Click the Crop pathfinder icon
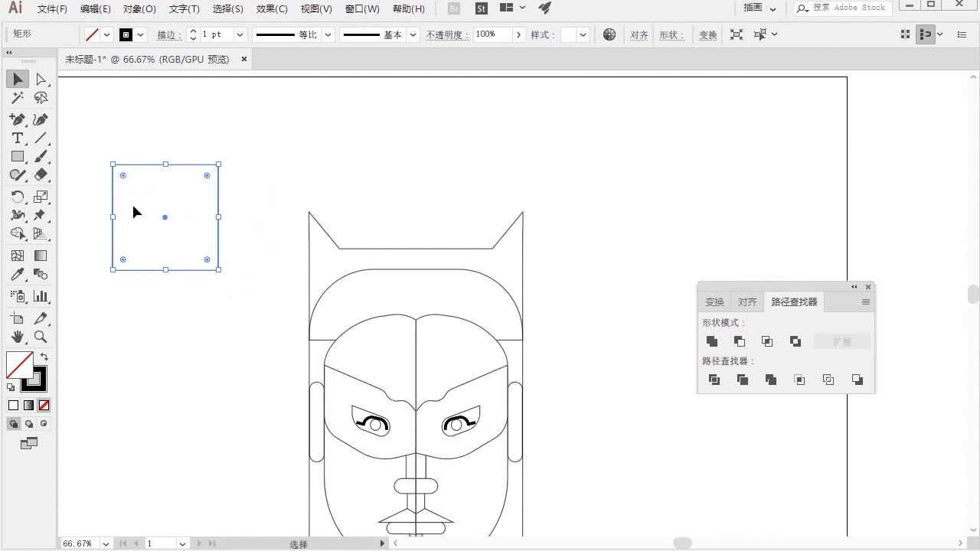 click(x=799, y=380)
